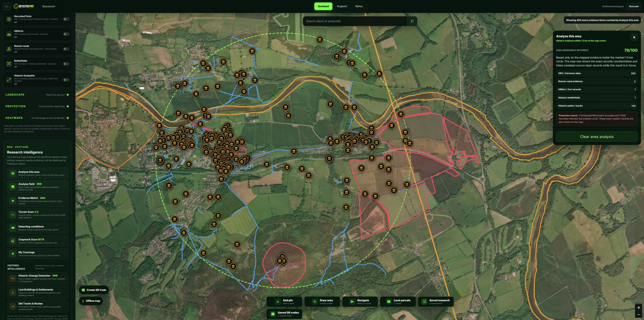
Task: Open Old Tracks & Routes
Action: point(38,306)
